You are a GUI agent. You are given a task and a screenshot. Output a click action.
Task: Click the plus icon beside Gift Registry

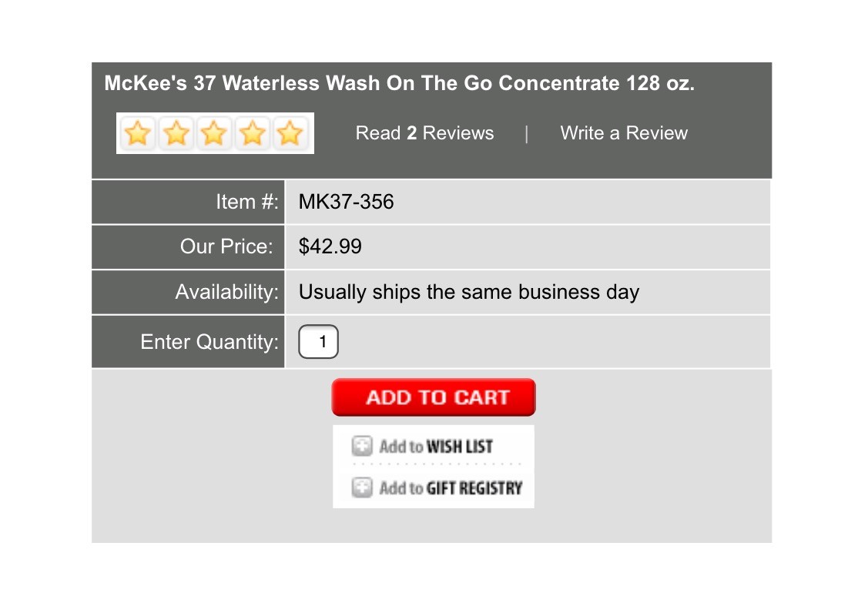point(362,487)
